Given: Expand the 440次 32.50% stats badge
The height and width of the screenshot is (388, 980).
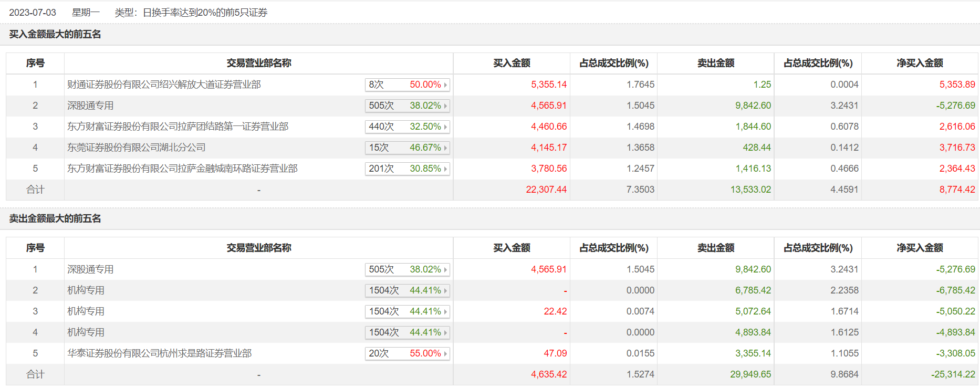Looking at the screenshot, I should (407, 127).
